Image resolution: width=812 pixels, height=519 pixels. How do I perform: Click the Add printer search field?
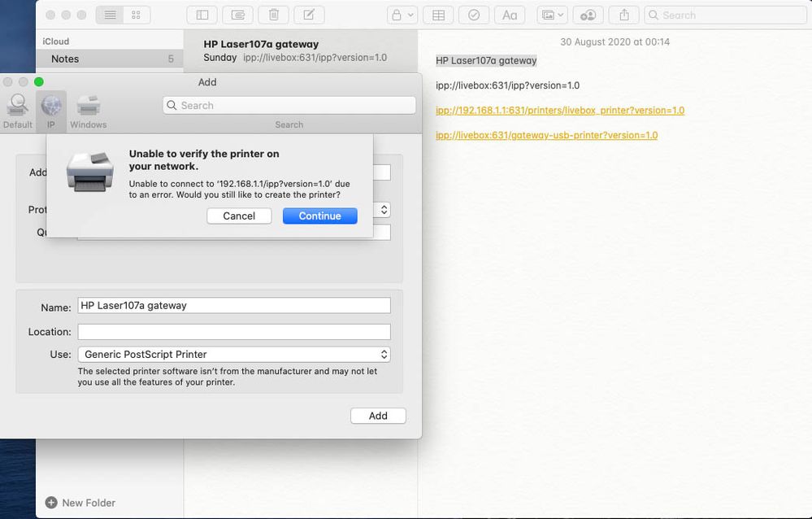tap(289, 105)
